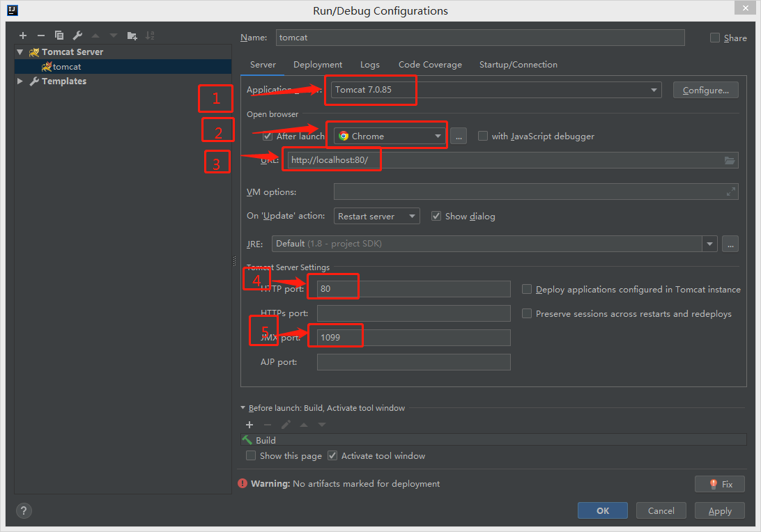Remove the before launch task with the minus icon

point(268,425)
